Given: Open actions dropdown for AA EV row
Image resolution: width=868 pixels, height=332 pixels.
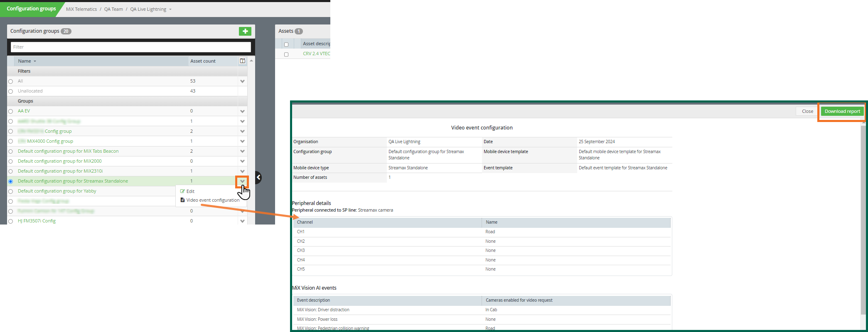Looking at the screenshot, I should [x=243, y=111].
